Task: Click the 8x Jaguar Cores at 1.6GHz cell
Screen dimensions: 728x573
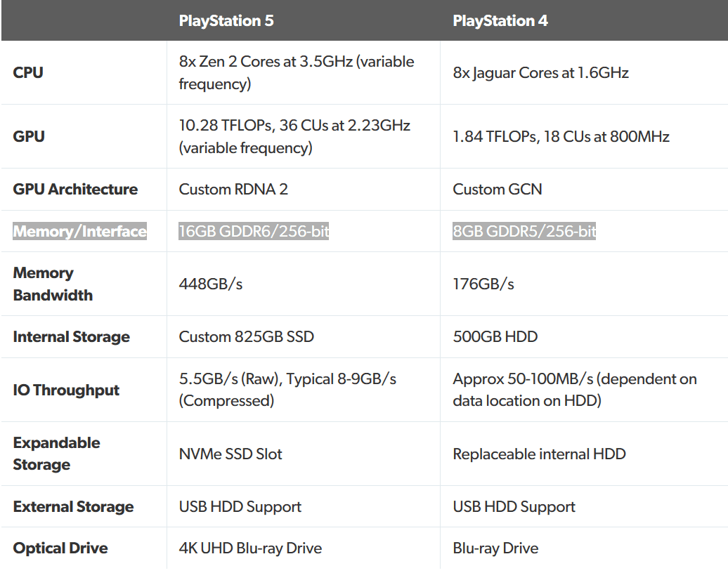Action: click(540, 72)
